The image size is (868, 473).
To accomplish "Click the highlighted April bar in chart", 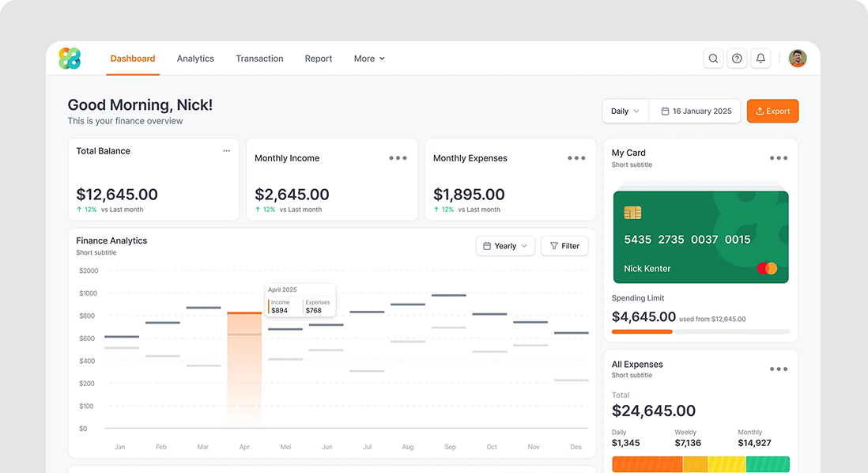I will point(245,369).
